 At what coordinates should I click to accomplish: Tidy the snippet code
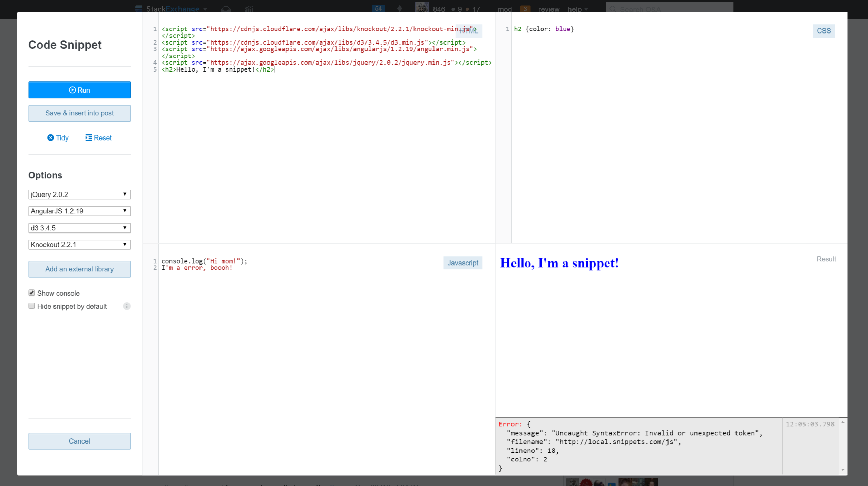point(58,138)
